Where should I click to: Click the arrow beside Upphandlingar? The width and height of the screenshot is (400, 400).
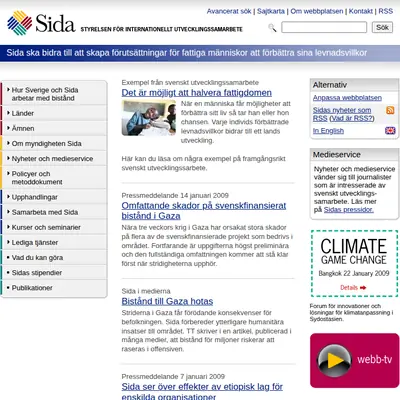8,197
